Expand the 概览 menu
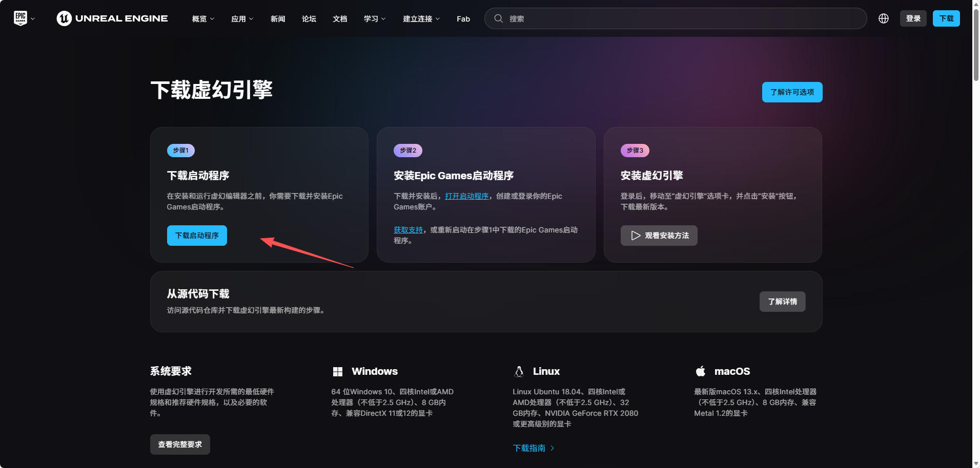This screenshot has width=980, height=468. pyautogui.click(x=203, y=19)
